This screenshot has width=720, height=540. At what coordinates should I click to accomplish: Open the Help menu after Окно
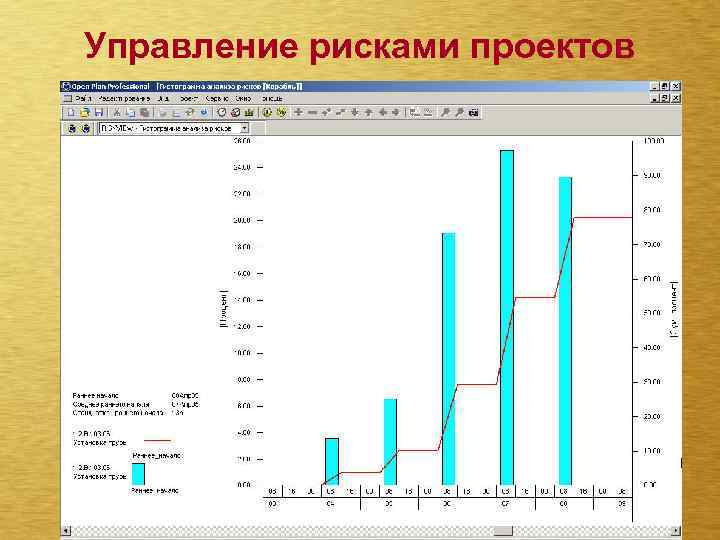pyautogui.click(x=271, y=99)
